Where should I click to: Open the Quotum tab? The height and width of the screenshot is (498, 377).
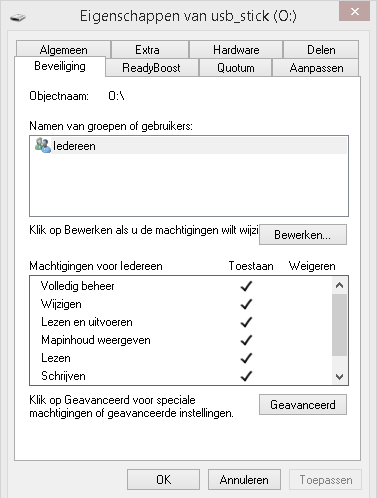pyautogui.click(x=236, y=68)
